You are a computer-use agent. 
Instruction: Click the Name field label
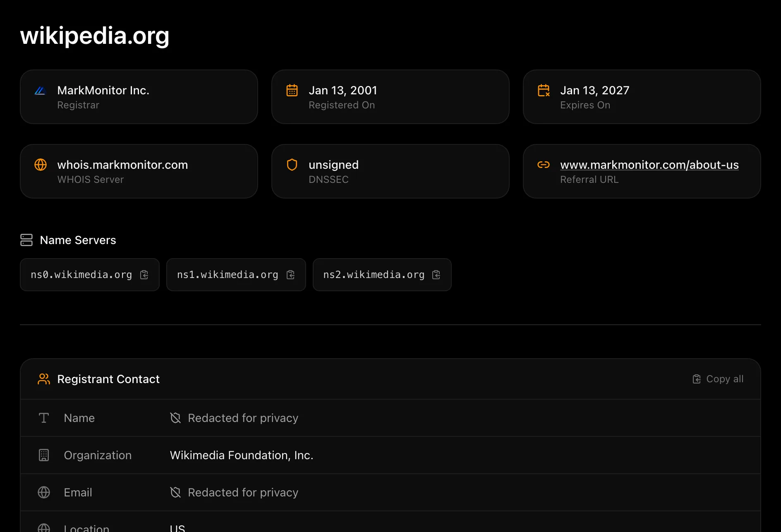(x=79, y=418)
